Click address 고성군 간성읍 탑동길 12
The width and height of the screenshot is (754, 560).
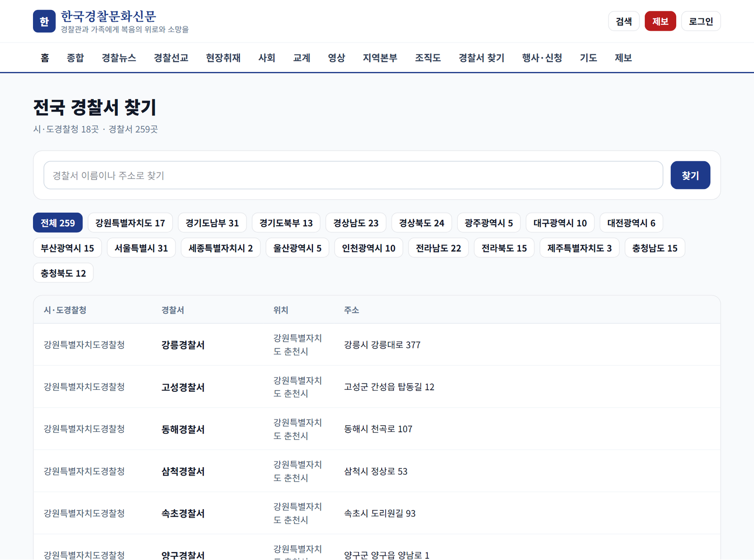click(x=389, y=387)
